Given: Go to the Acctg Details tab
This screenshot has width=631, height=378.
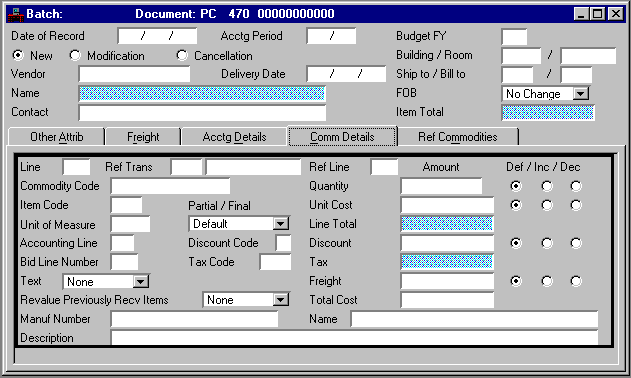Looking at the screenshot, I should (x=234, y=137).
